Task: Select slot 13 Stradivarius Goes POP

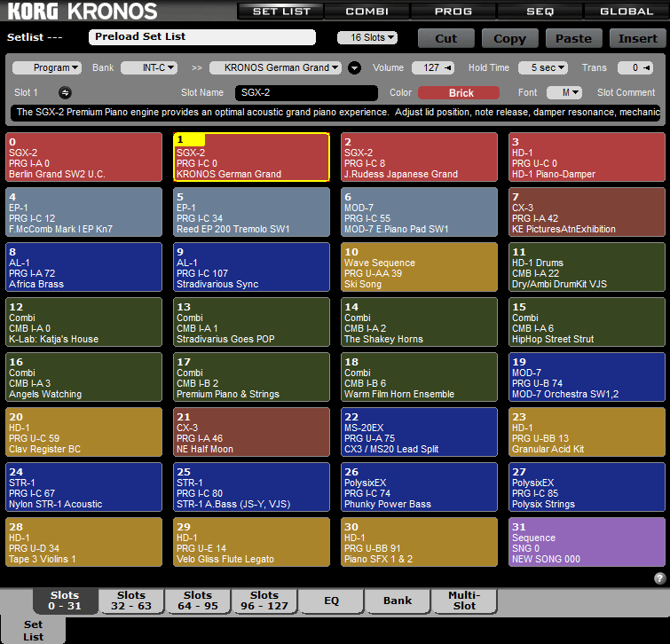Action: tap(252, 322)
